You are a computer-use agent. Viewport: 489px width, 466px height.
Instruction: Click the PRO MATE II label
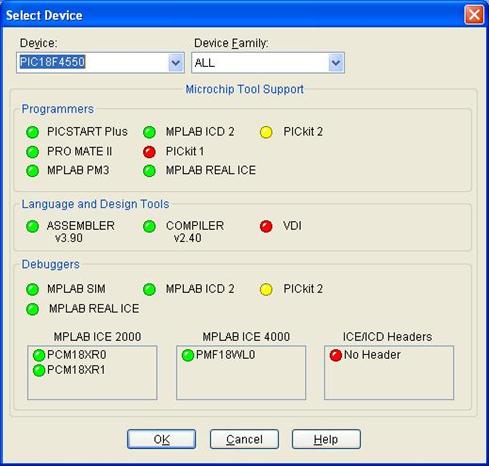point(79,151)
